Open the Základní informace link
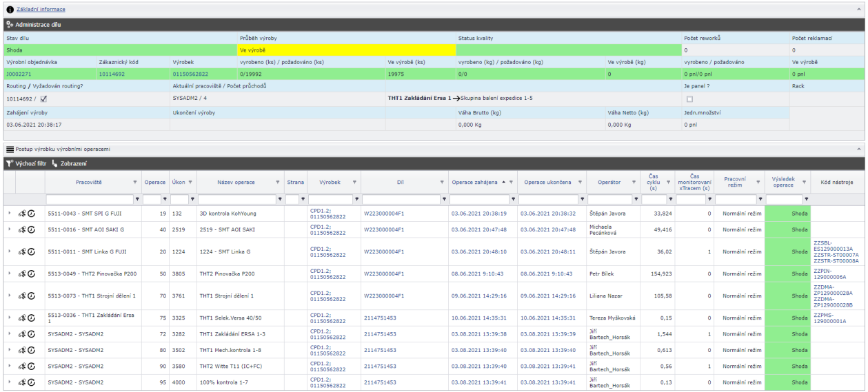 tap(41, 10)
